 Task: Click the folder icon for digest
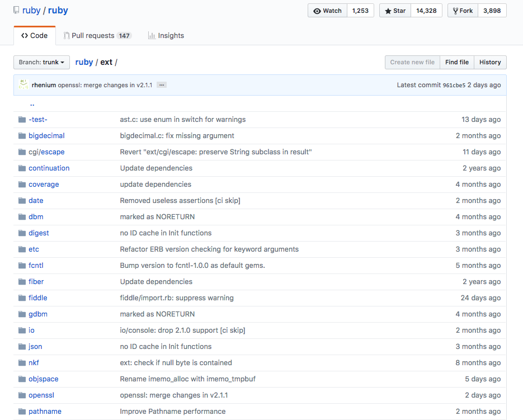pyautogui.click(x=22, y=233)
